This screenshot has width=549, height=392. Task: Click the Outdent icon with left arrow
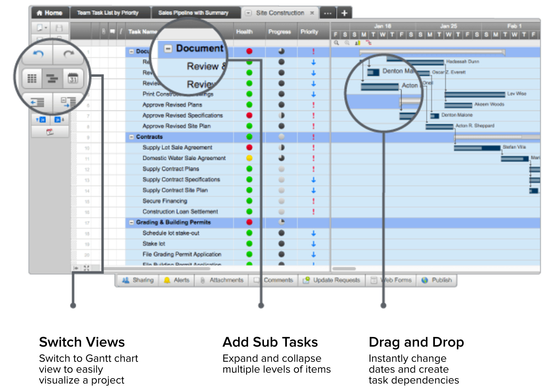[x=37, y=102]
